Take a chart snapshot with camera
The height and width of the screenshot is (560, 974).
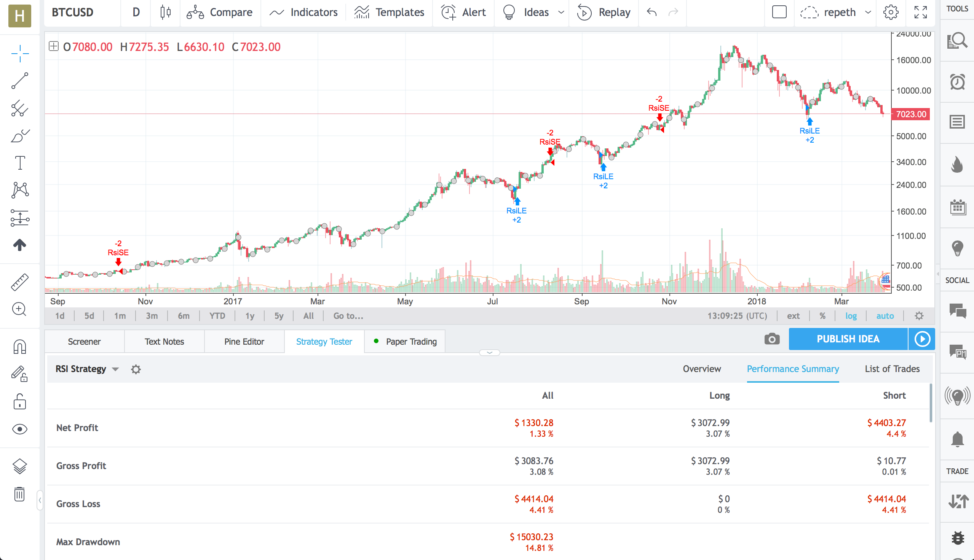click(771, 339)
